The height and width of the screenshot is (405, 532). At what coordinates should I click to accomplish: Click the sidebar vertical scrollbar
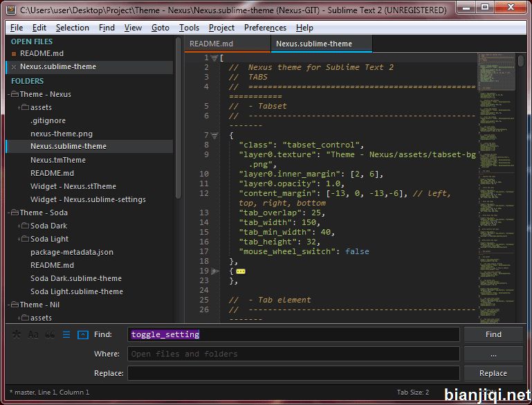[178, 118]
